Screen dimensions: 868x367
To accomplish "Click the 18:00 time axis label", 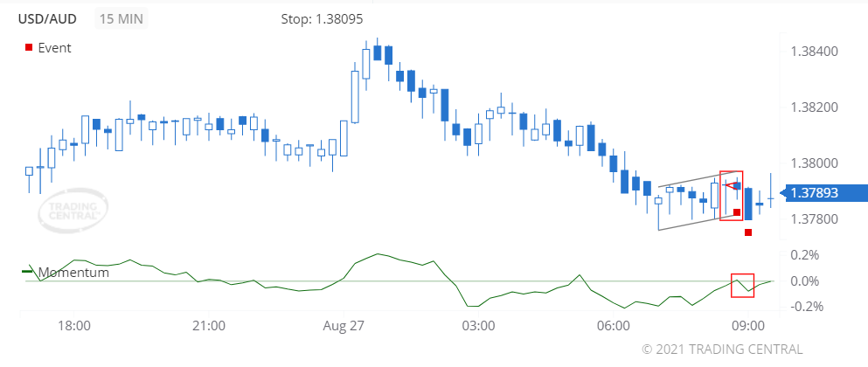I will [x=73, y=326].
